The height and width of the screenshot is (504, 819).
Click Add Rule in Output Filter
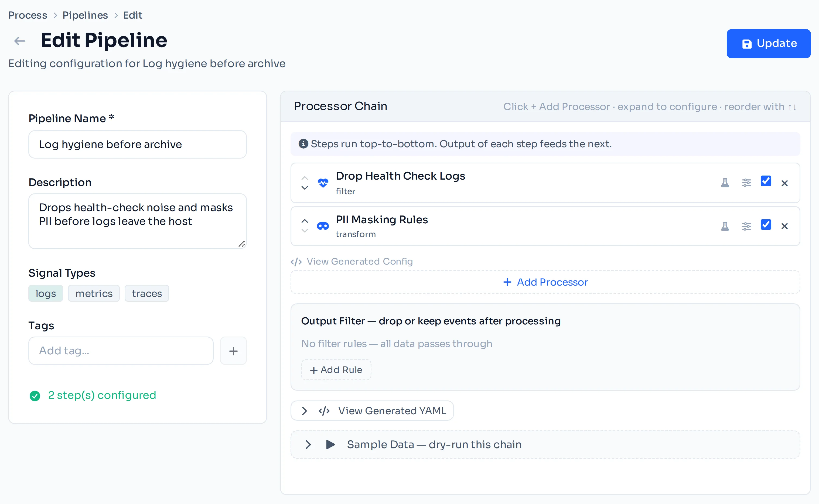pyautogui.click(x=336, y=370)
